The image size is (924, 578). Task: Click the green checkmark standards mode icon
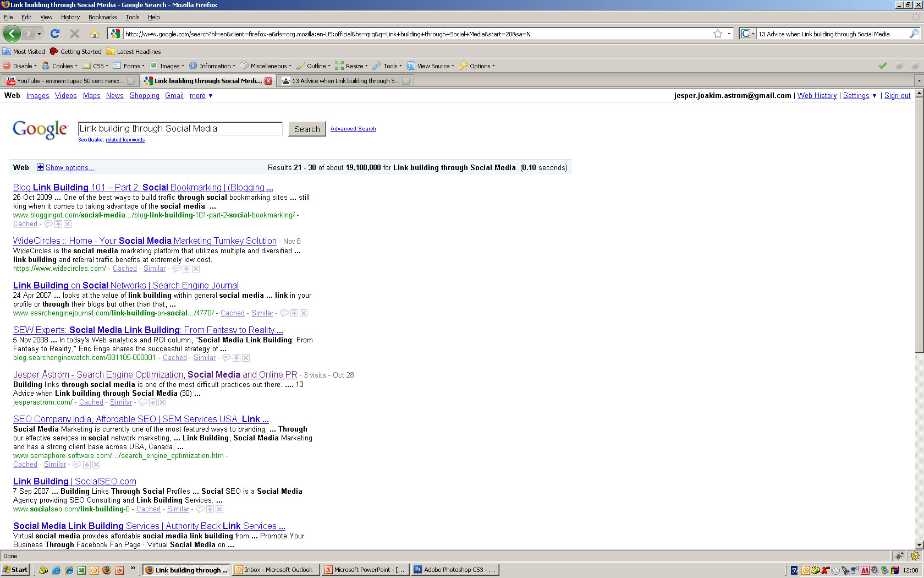tap(883, 66)
